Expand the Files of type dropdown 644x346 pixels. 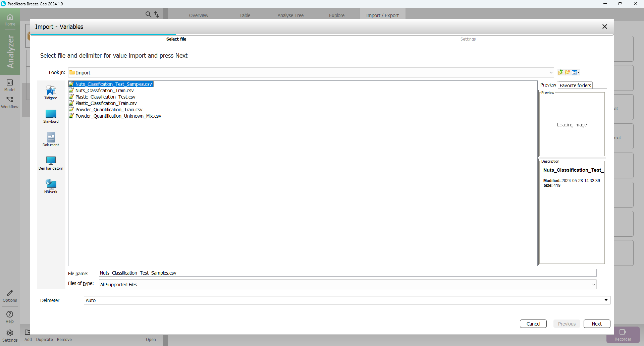[593, 285]
